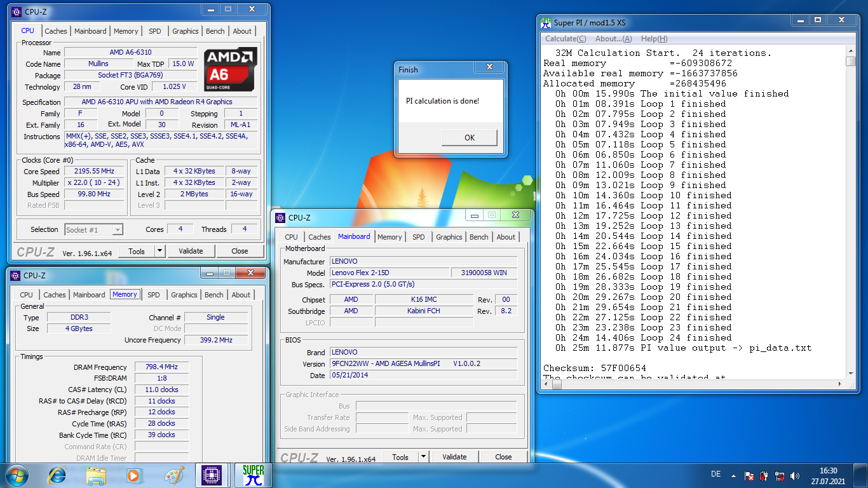Click Tools button in the Mainboard window

point(400,456)
